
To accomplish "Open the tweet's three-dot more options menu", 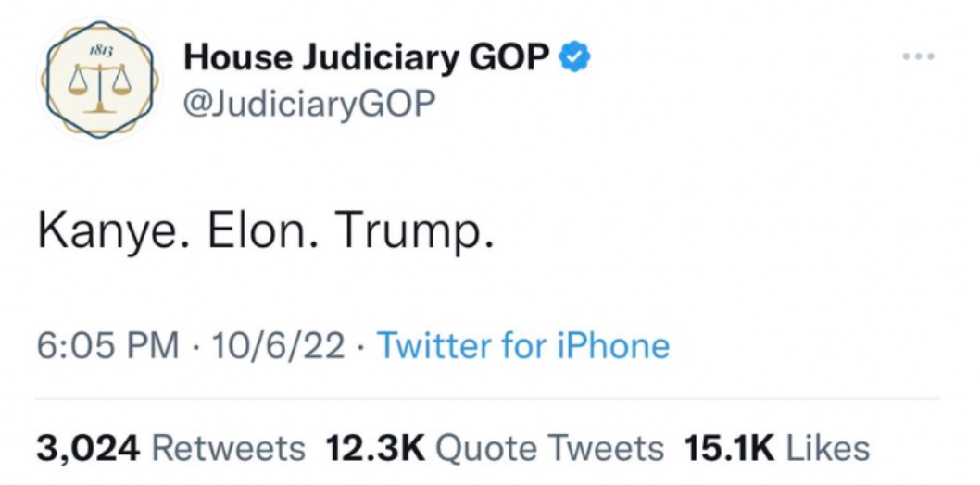I will 918,56.
